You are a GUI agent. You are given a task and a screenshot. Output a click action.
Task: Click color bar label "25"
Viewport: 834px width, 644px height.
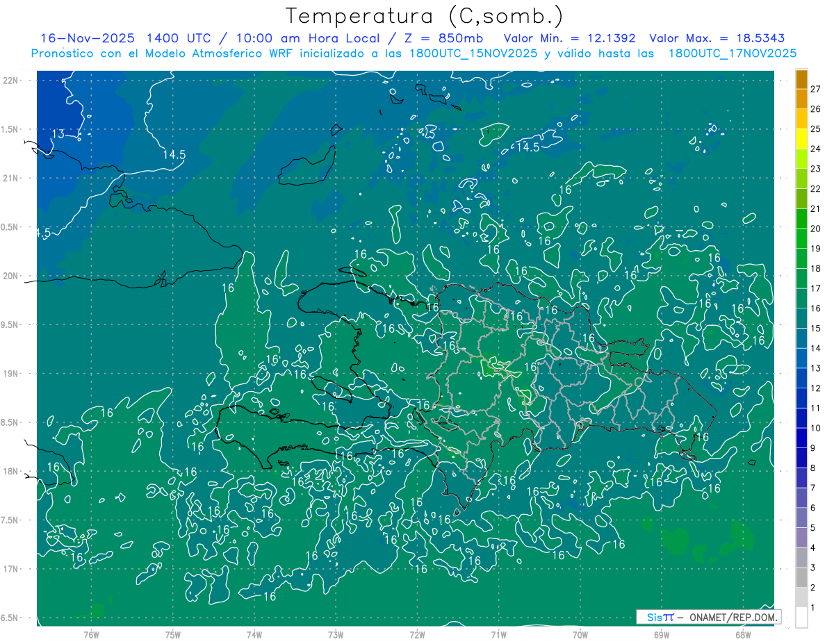(x=815, y=129)
